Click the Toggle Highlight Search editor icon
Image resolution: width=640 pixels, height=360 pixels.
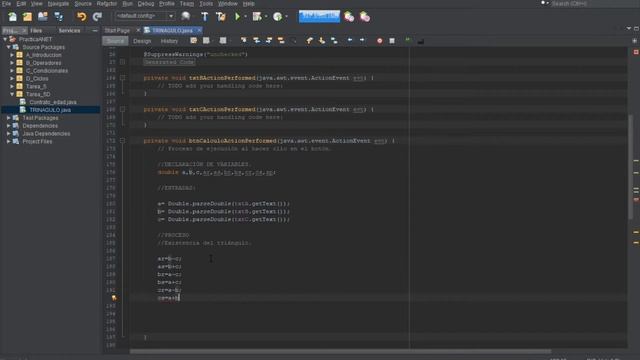click(281, 40)
